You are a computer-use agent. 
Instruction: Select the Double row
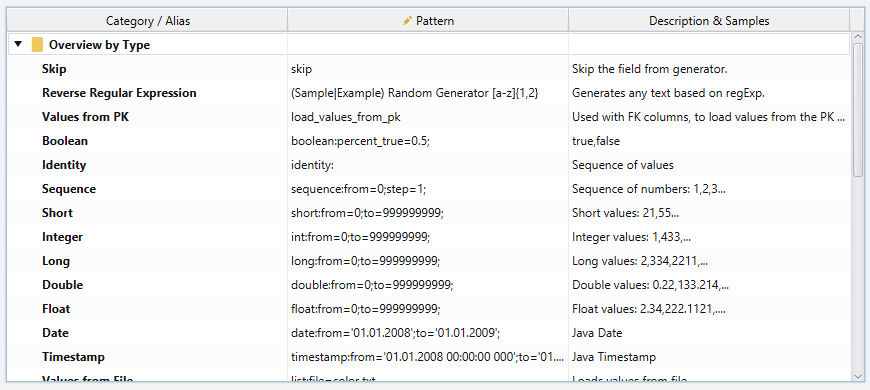click(x=428, y=285)
